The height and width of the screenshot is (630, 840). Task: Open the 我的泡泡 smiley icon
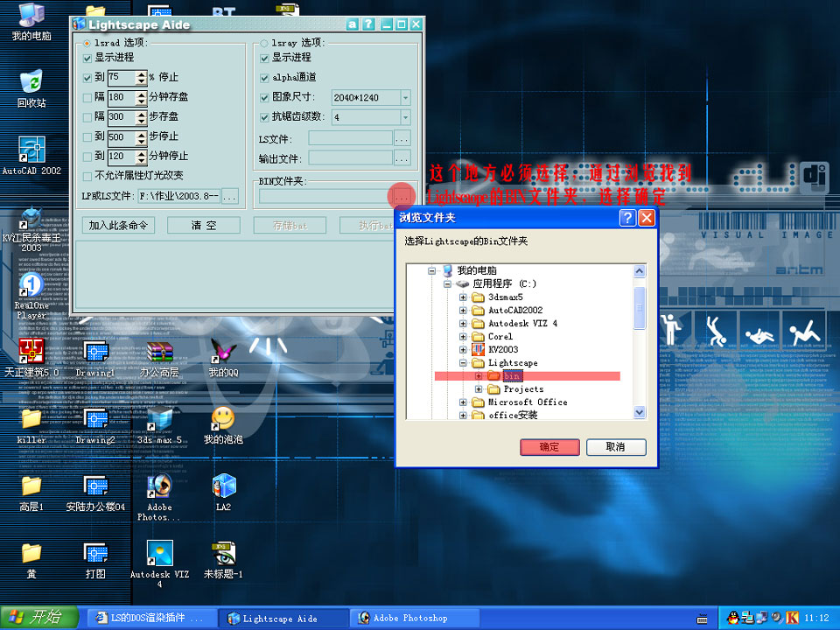pos(223,426)
